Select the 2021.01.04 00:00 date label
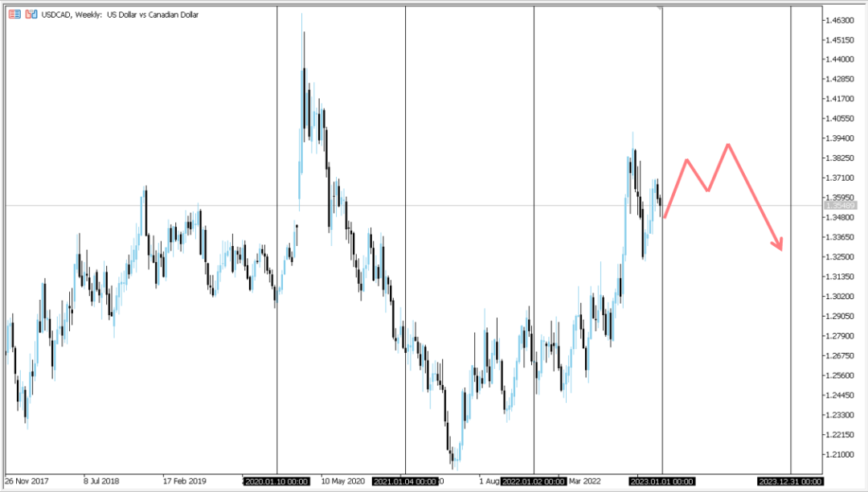The image size is (868, 492). (405, 482)
